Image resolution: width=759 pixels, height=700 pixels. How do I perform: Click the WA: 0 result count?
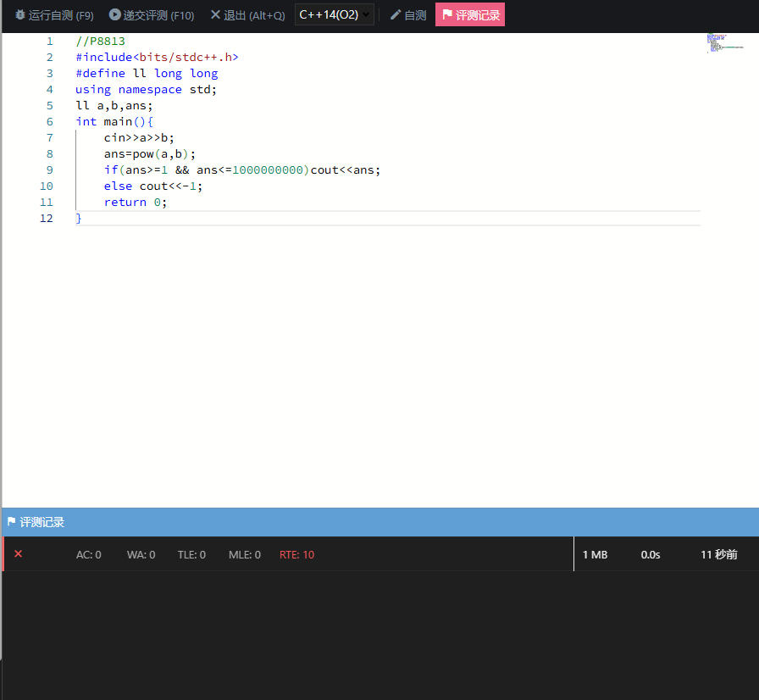pos(141,555)
